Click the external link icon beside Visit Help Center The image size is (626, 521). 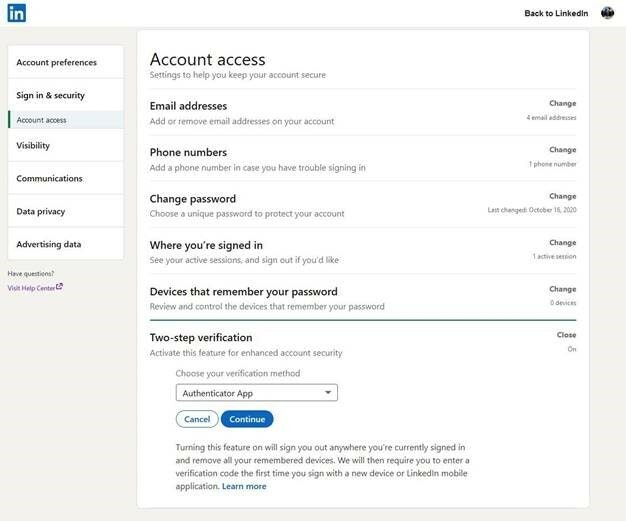click(60, 287)
